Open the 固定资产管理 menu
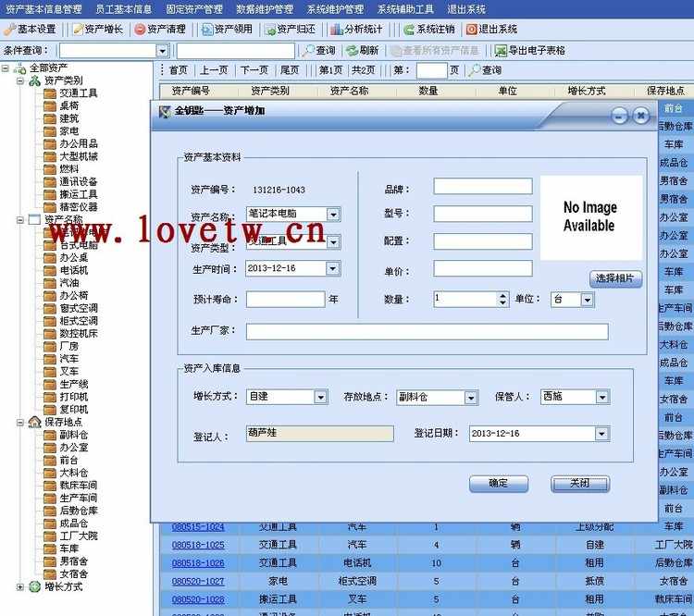 (194, 9)
